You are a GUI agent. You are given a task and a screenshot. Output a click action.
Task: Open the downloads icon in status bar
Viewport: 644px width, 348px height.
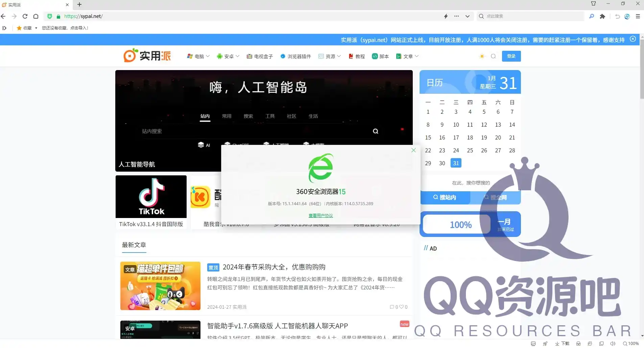[x=562, y=344]
